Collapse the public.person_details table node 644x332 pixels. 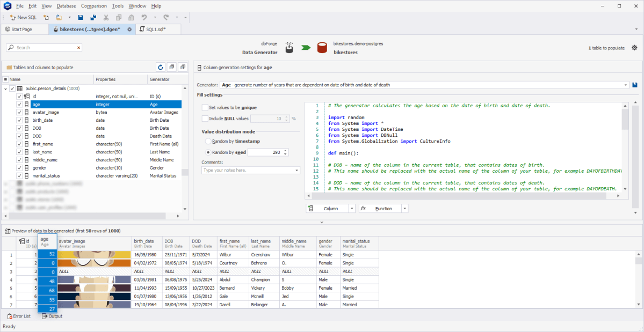[x=5, y=88]
